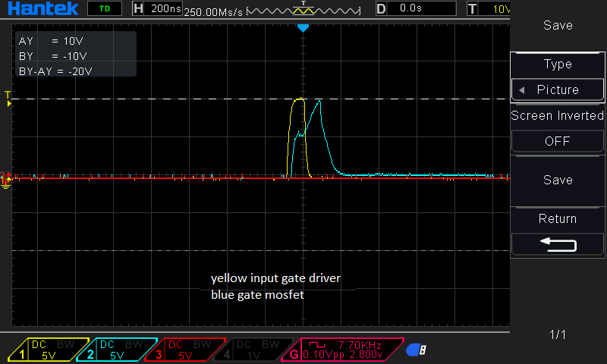Image resolution: width=607 pixels, height=364 pixels.
Task: Click the 'blue gate mosfet' annotation
Action: click(257, 295)
